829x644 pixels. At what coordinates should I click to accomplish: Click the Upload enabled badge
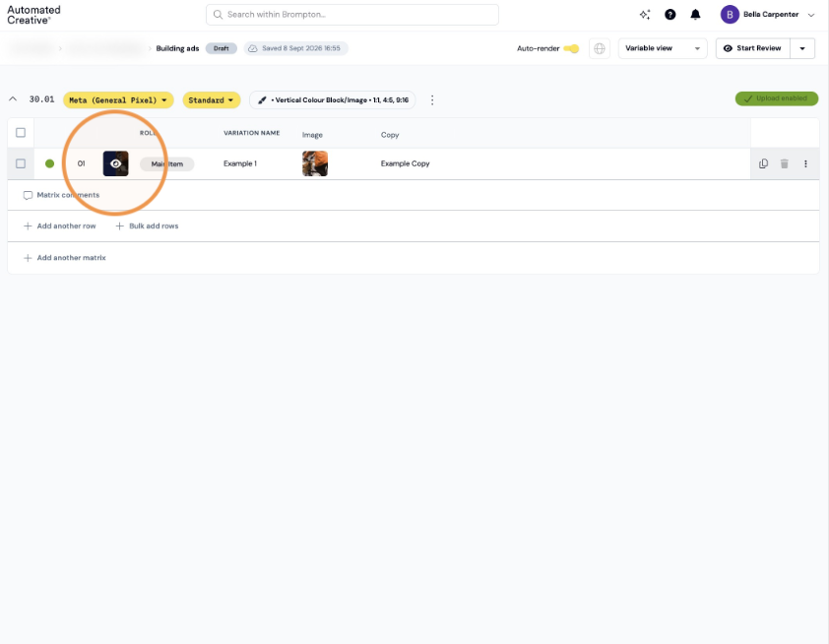(x=777, y=98)
